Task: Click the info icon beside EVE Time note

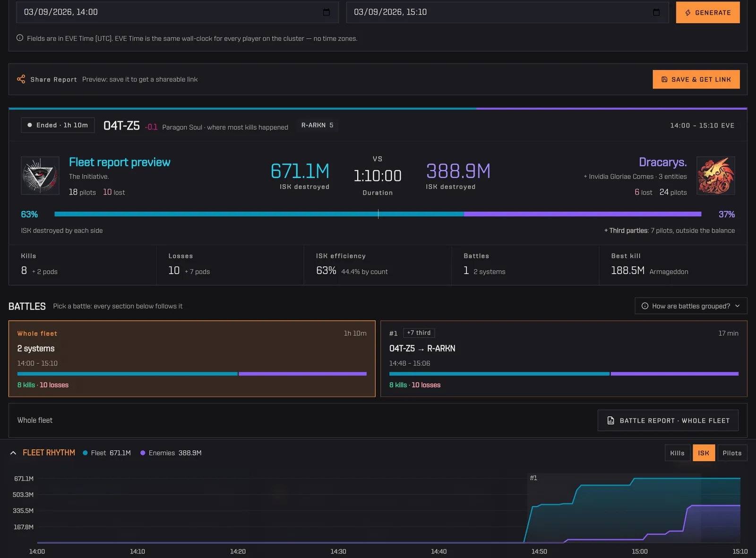Action: 20,38
